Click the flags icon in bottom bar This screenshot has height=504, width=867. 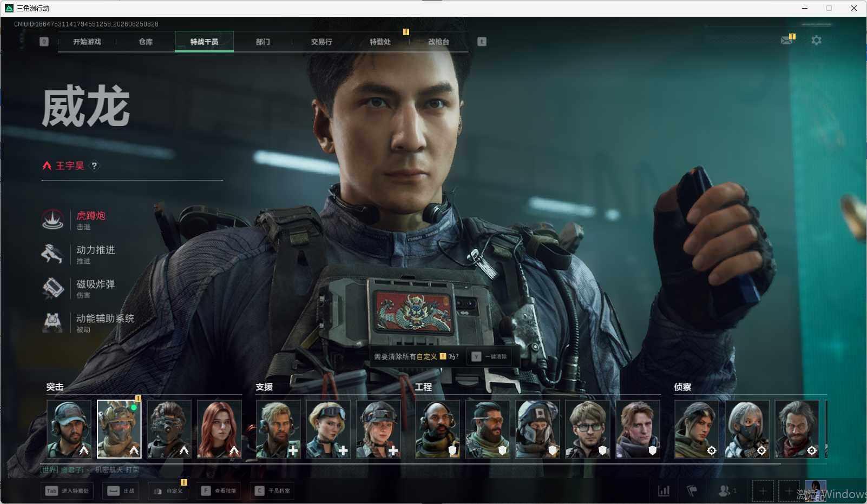click(692, 491)
